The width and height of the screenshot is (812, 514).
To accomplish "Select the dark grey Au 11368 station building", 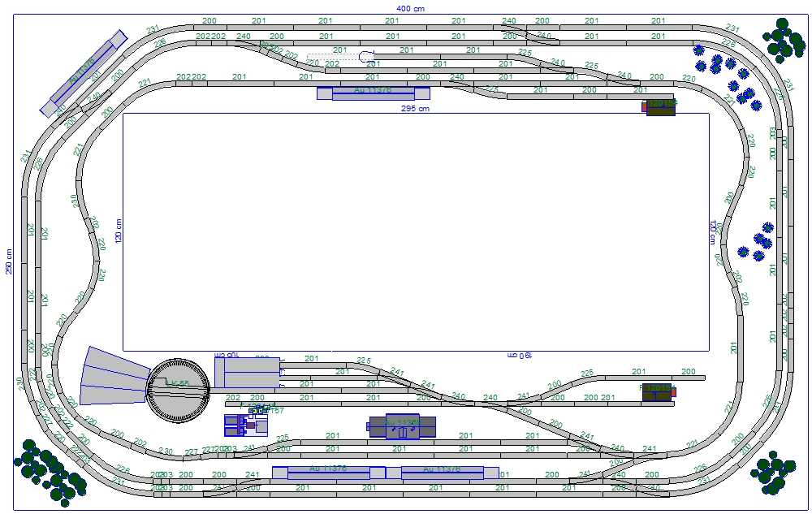I will pyautogui.click(x=402, y=426).
